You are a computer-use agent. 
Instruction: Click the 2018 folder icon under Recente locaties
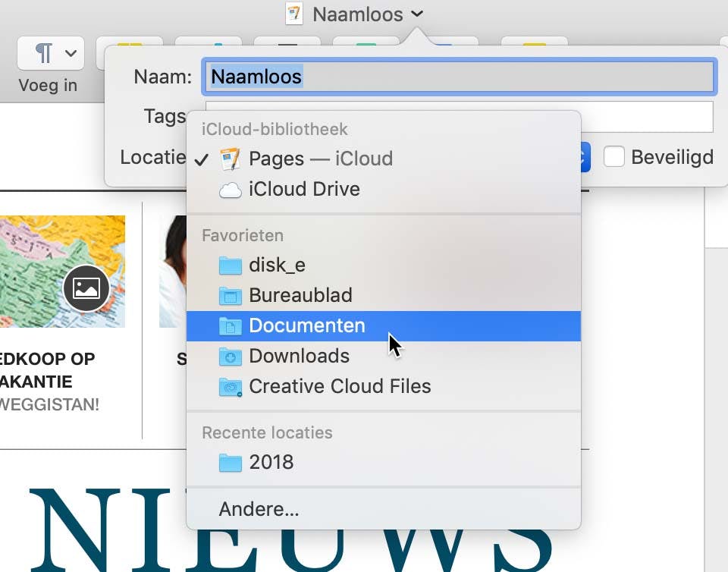(230, 462)
